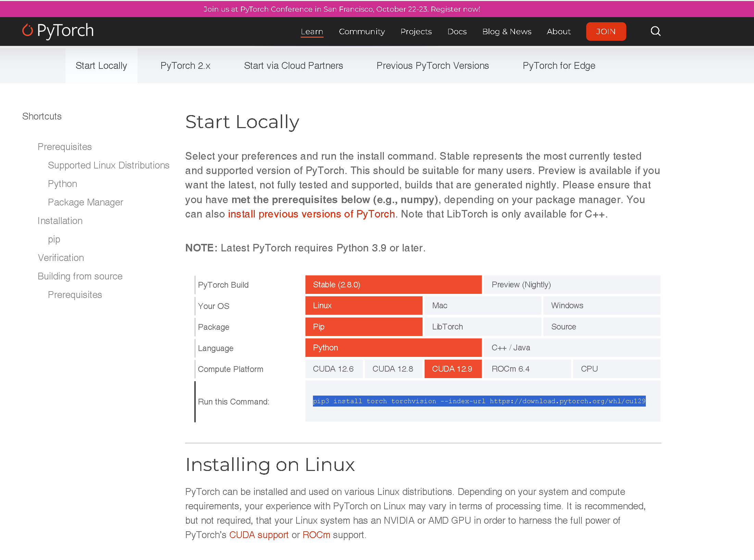Go to Supported Linux Distributions shortcut
The width and height of the screenshot is (754, 560).
pyautogui.click(x=109, y=165)
